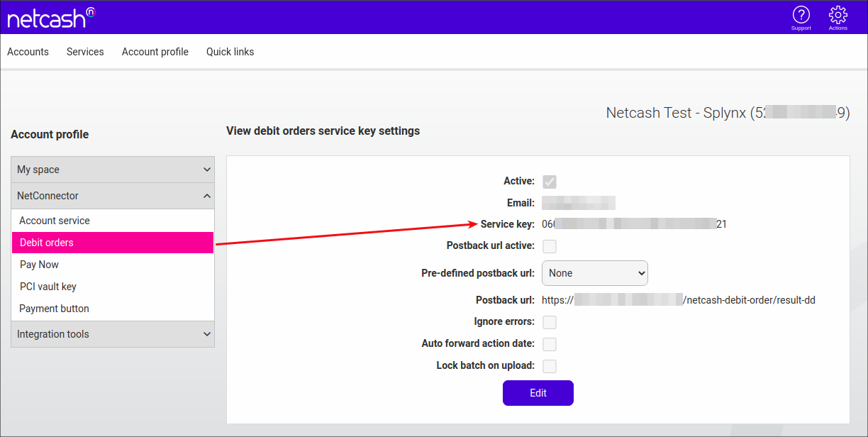This screenshot has height=437, width=868.
Task: Toggle the Lock batch on upload checkbox
Action: (550, 365)
